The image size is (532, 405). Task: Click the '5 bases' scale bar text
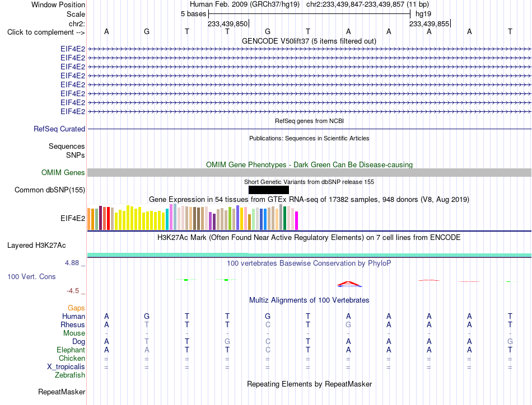193,14
